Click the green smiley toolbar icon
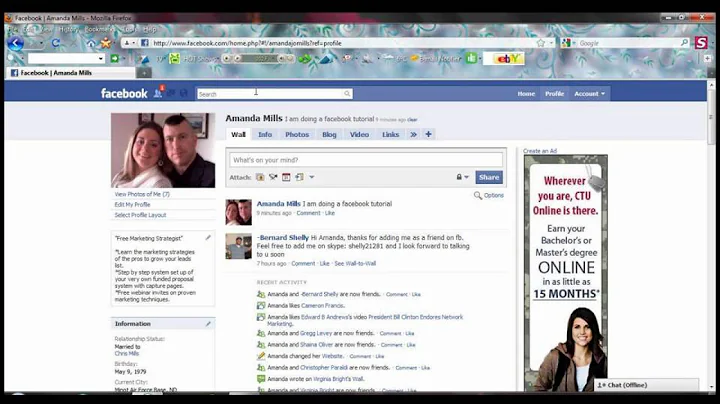 click(174, 59)
